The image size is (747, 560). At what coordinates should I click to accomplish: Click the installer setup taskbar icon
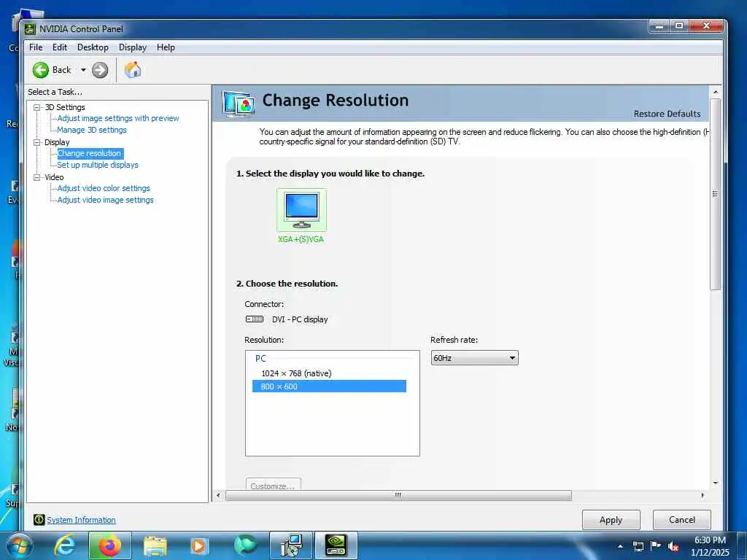point(290,545)
